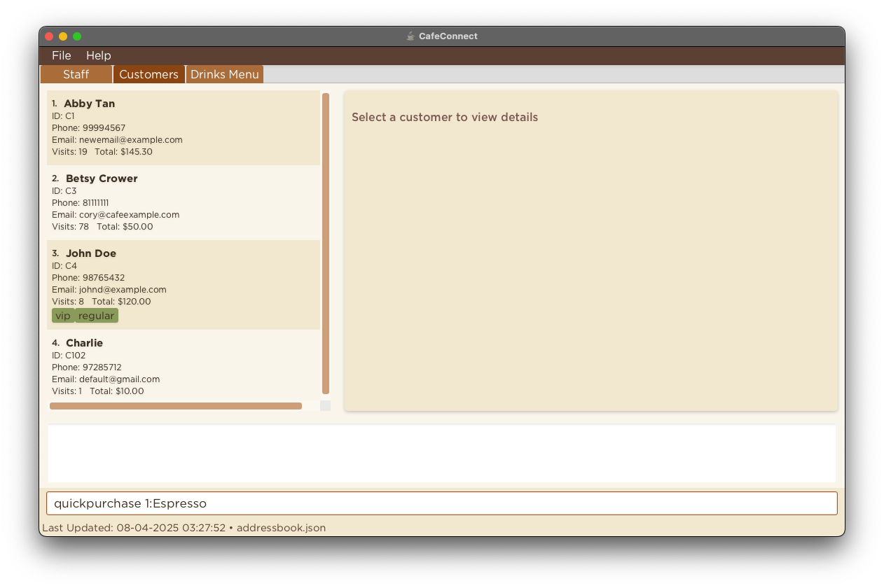This screenshot has height=588, width=884.
Task: Focus the command input field
Action: point(442,503)
